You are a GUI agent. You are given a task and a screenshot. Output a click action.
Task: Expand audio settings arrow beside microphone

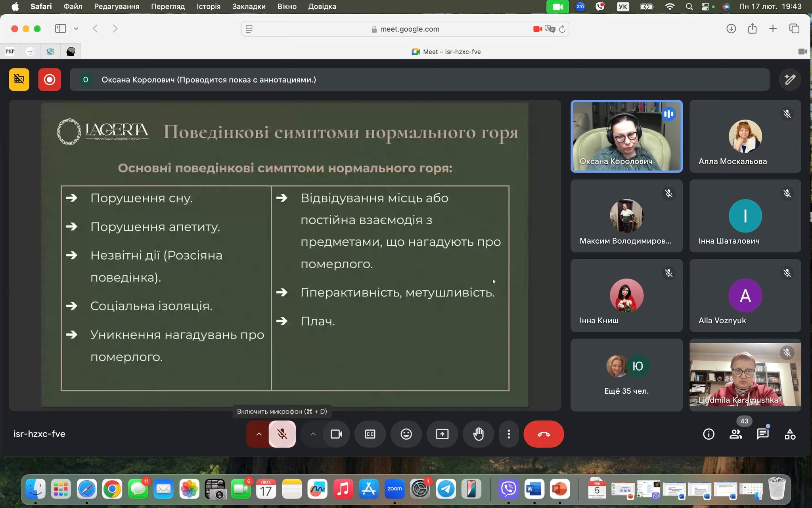[259, 434]
